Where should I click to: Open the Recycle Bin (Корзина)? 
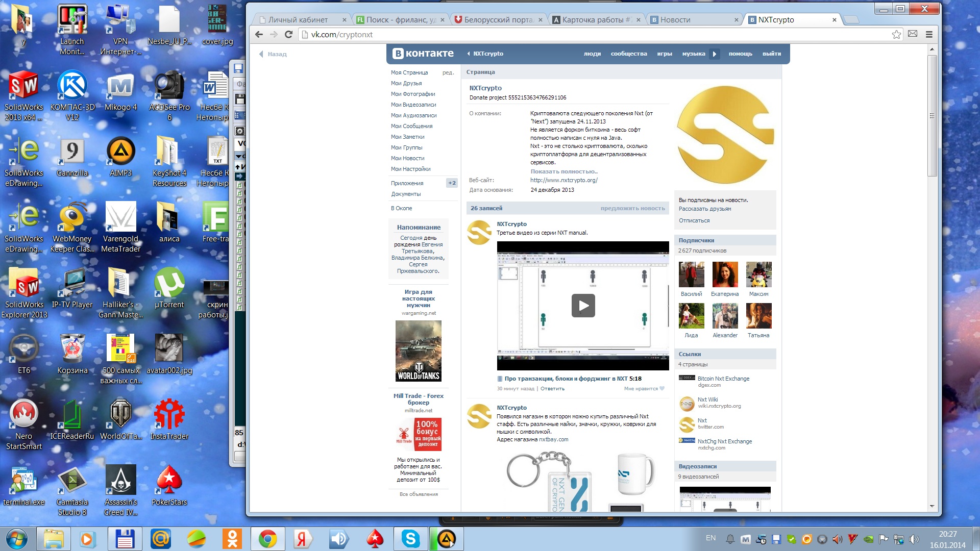(72, 355)
